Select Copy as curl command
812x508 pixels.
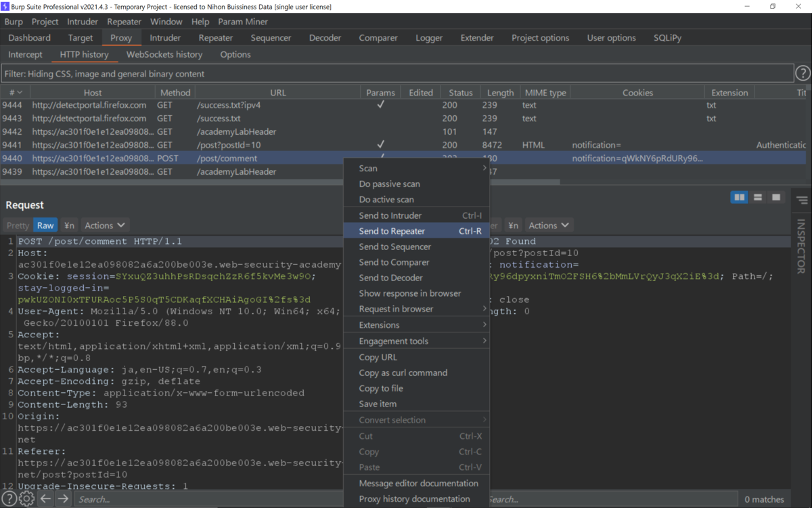417,373
